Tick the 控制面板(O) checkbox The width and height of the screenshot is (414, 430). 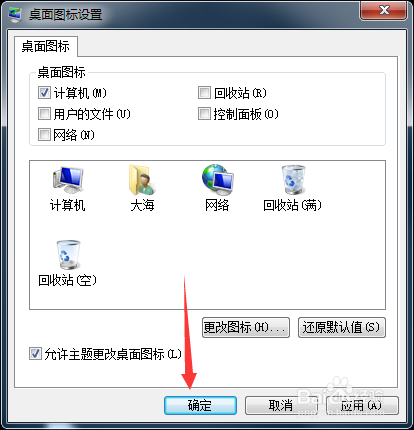tap(204, 114)
